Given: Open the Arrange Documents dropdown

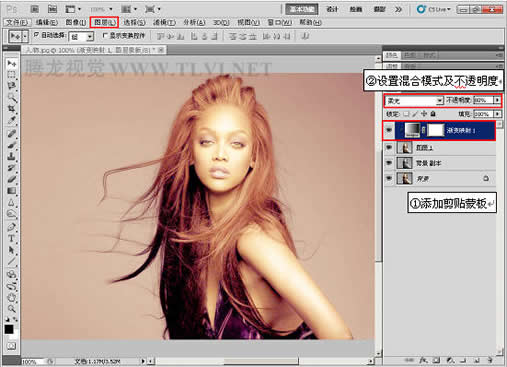Looking at the screenshot, I should [x=130, y=9].
